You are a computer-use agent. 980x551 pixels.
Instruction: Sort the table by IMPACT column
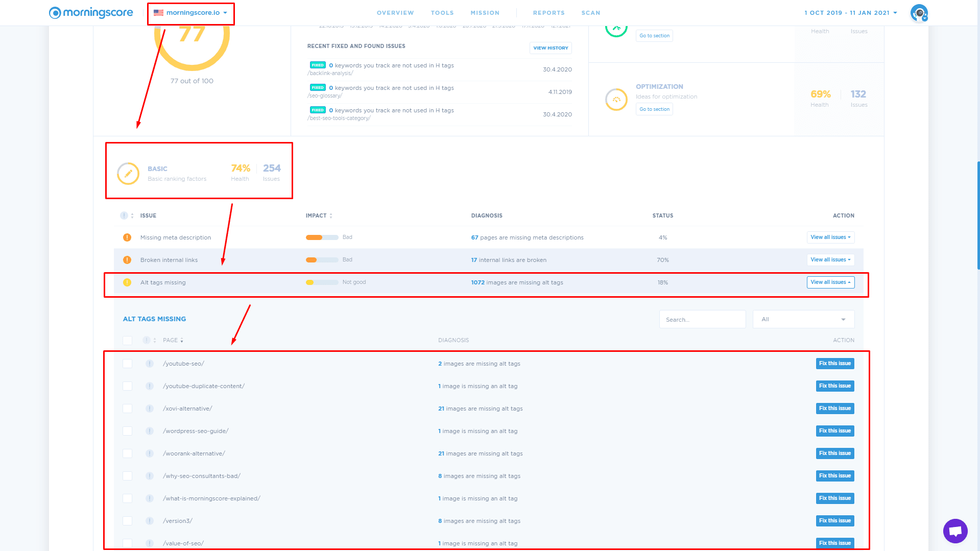point(319,215)
